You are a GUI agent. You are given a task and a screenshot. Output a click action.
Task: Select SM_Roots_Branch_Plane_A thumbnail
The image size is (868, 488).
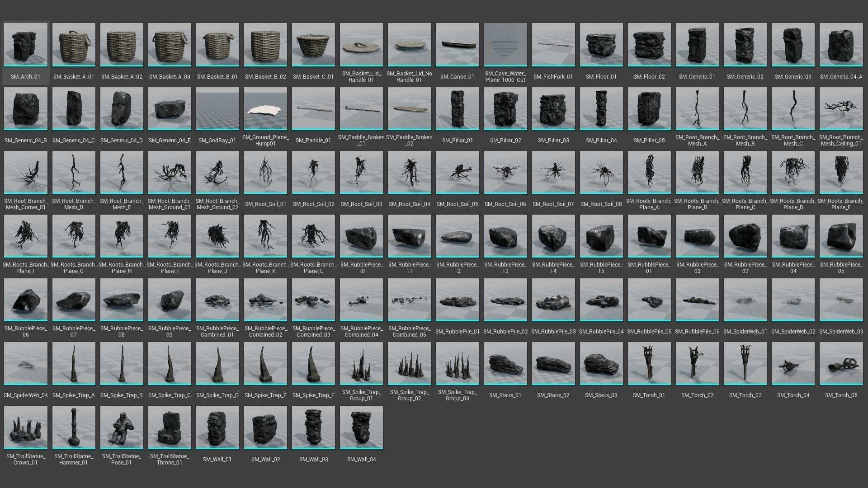click(x=649, y=172)
